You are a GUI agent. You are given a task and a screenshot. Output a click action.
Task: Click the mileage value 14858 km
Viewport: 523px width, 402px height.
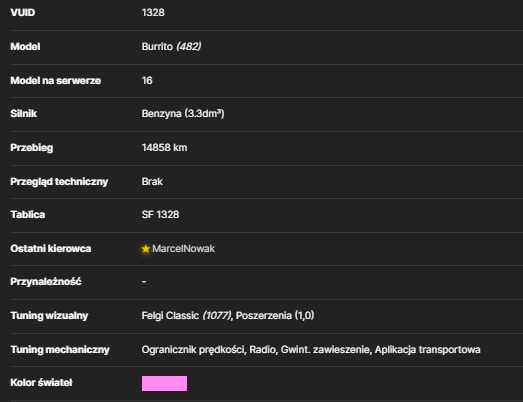pos(164,147)
